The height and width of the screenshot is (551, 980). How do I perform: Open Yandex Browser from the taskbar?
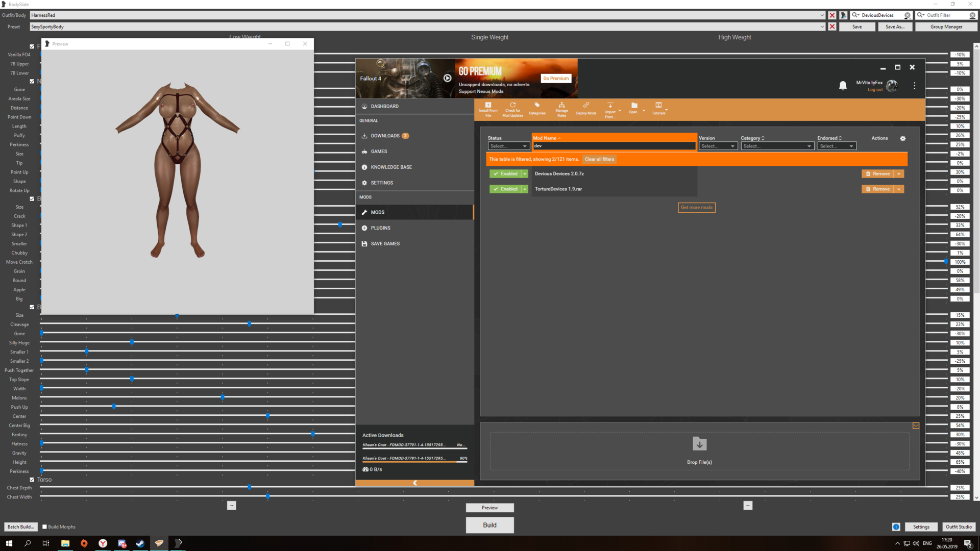pos(103,543)
